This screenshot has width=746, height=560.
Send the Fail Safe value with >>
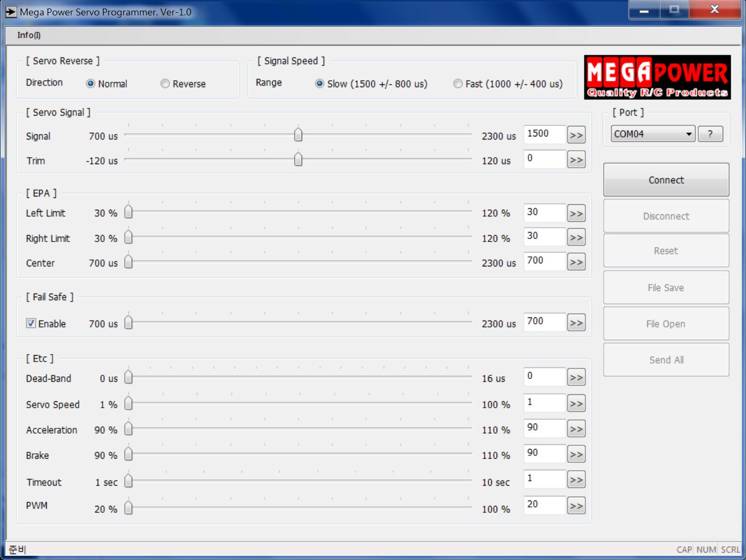coord(576,323)
